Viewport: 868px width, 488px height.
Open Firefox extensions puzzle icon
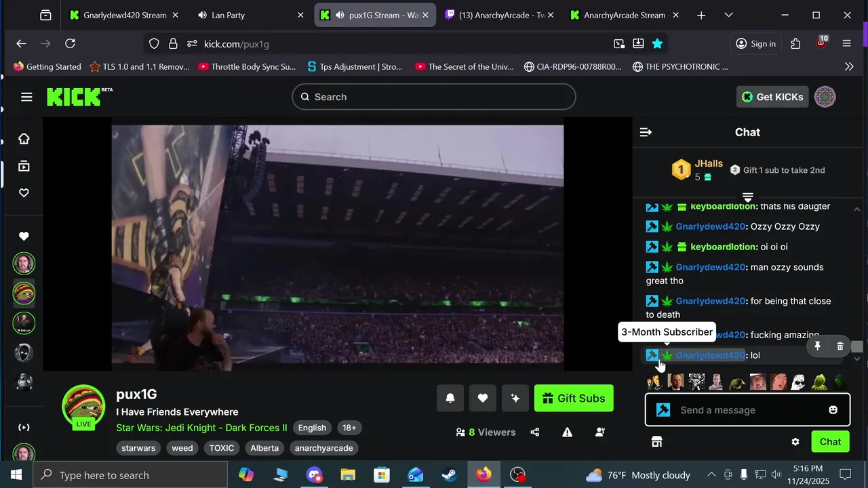(x=795, y=43)
